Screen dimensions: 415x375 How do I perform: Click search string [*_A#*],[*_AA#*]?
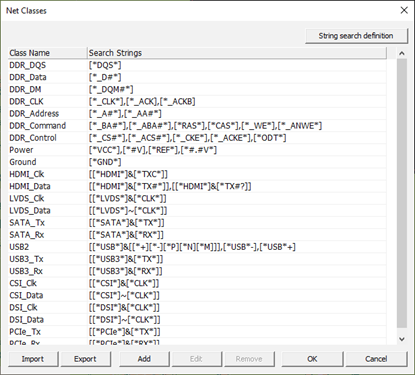tap(125, 114)
